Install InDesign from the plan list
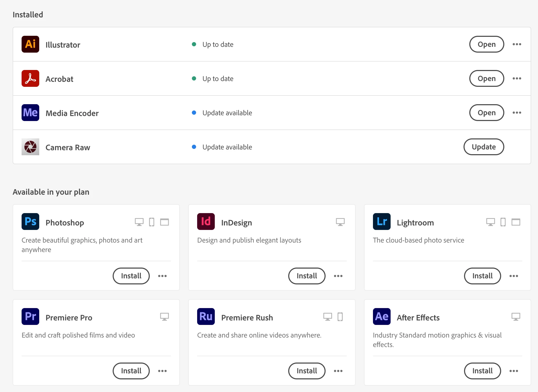The width and height of the screenshot is (538, 392). tap(307, 276)
